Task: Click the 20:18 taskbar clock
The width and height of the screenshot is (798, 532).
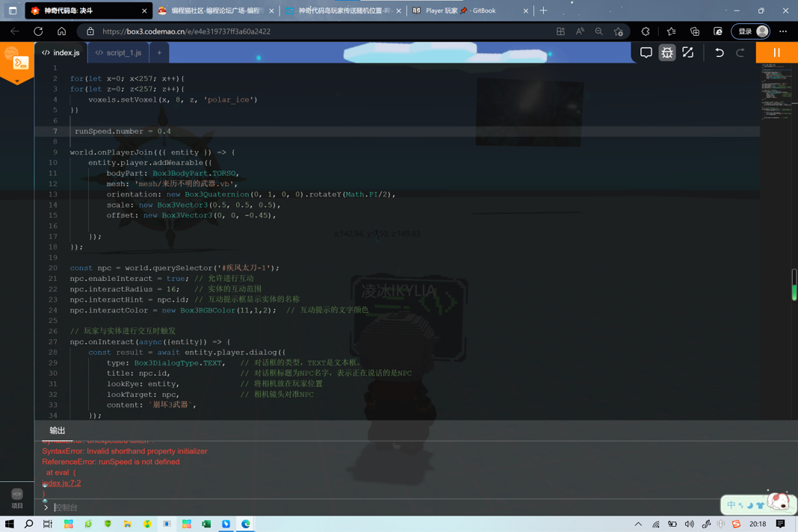Action: coord(758,524)
